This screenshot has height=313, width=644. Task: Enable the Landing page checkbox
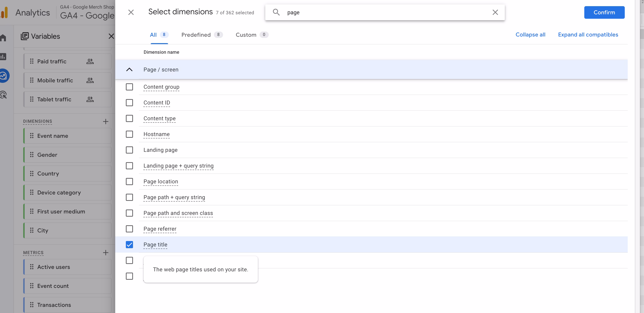(129, 150)
